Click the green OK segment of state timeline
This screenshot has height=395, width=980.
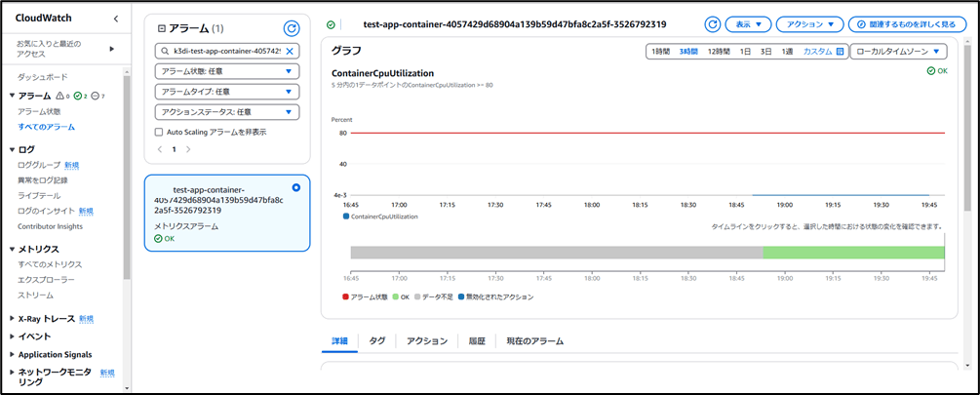coord(853,252)
